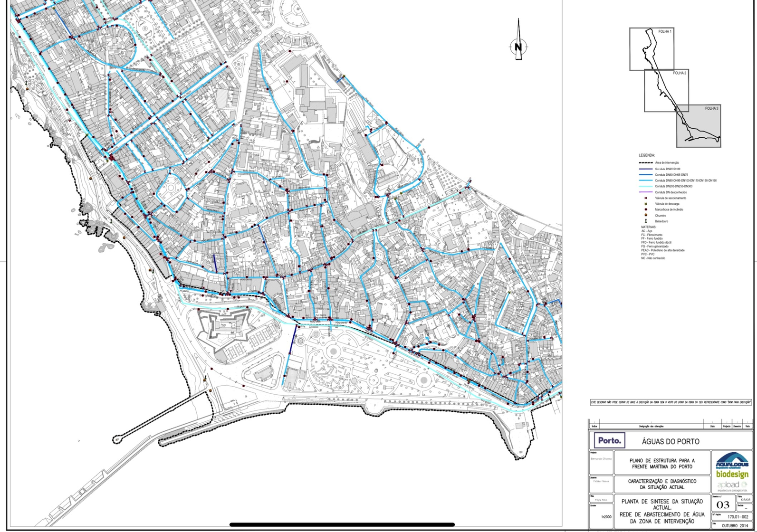Tap the home indicator bar at bottom
The width and height of the screenshot is (757, 532).
[342, 525]
